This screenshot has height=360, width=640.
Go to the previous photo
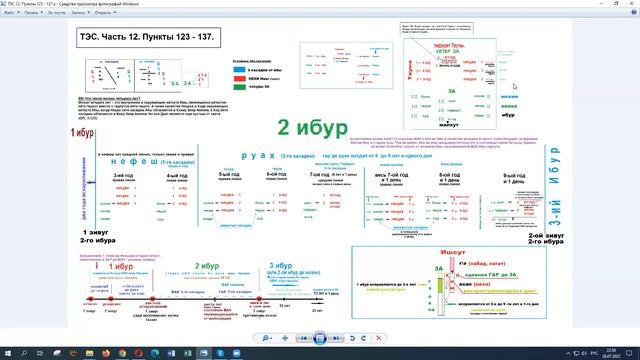click(x=303, y=338)
